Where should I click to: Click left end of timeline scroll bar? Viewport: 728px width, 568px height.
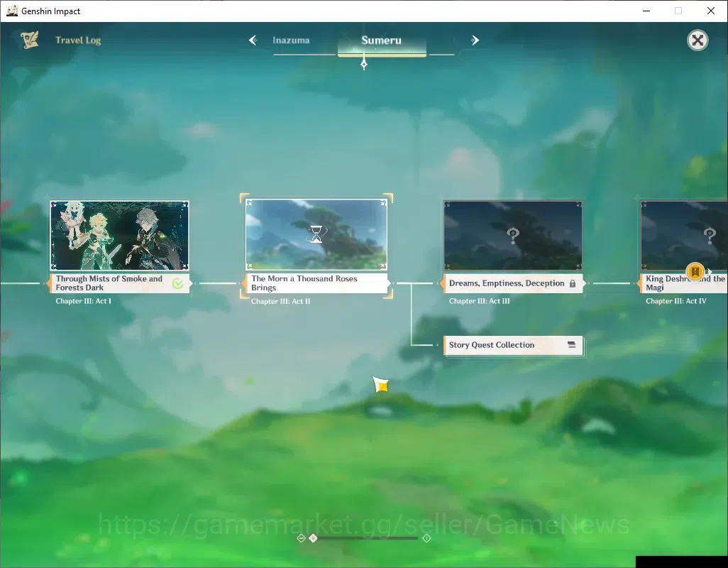(301, 538)
